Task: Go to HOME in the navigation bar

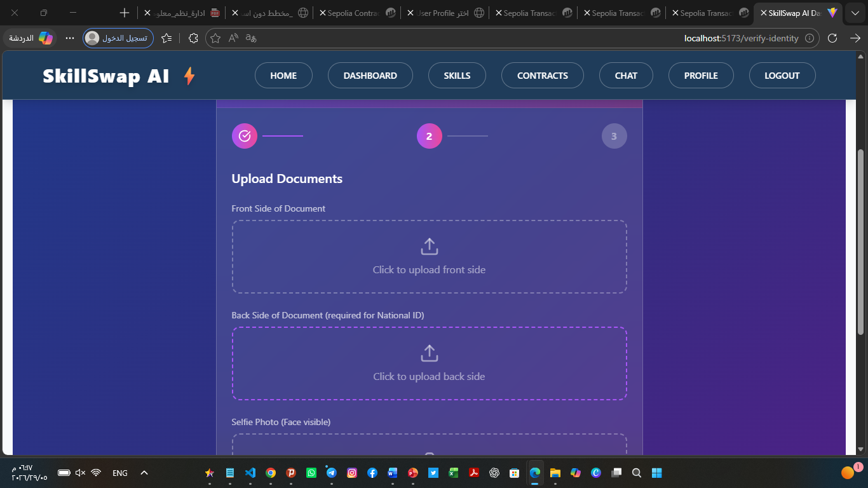Action: click(283, 76)
